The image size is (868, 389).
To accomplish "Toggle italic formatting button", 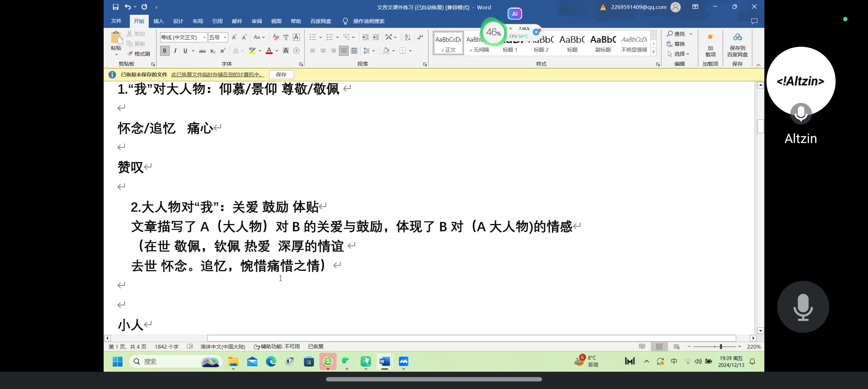I will click(175, 51).
